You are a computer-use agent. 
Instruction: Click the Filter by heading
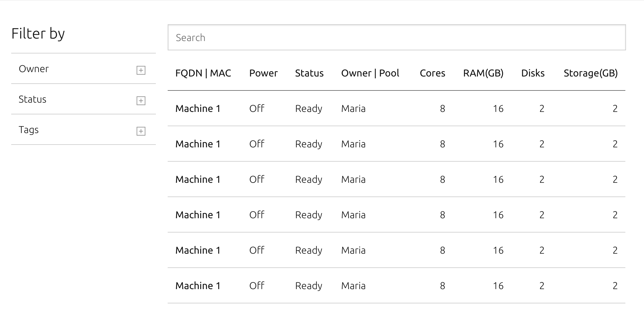[38, 34]
